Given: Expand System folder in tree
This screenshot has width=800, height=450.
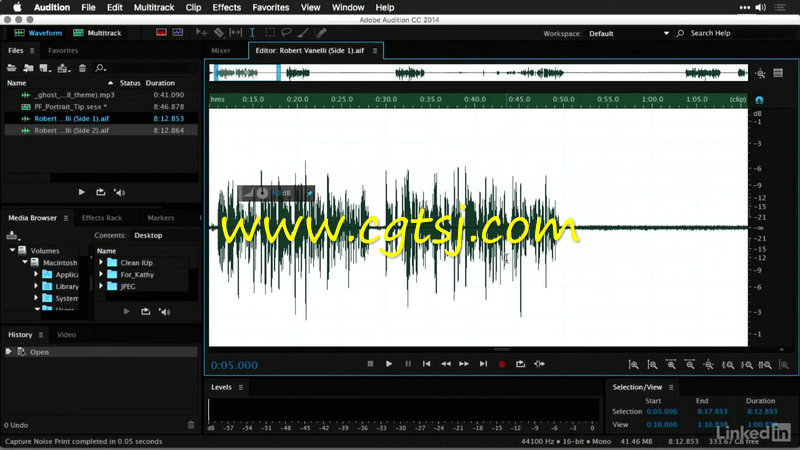Looking at the screenshot, I should (x=36, y=297).
